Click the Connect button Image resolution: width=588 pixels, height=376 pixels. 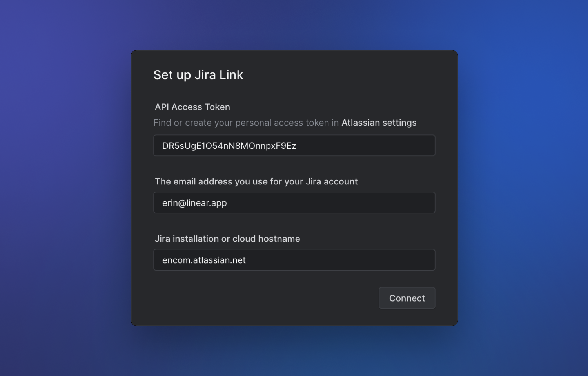click(407, 298)
